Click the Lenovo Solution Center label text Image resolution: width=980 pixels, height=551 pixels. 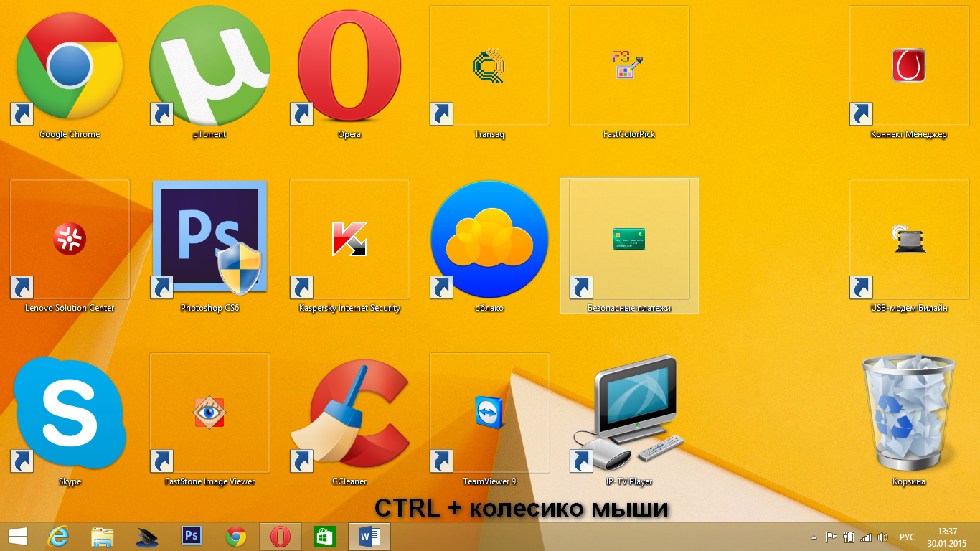pyautogui.click(x=70, y=308)
